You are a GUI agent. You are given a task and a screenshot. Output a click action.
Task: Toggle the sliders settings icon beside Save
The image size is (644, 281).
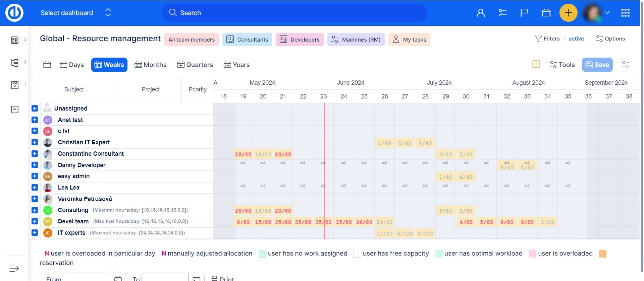[x=625, y=65]
